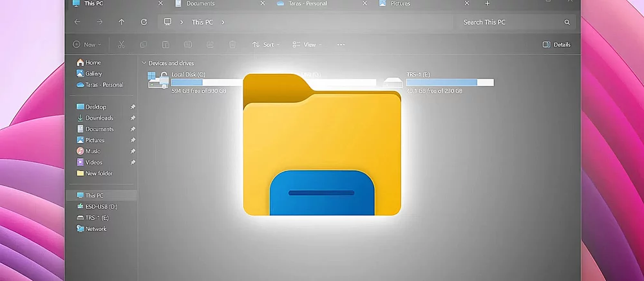Screen dimensions: 644x281
Task: Close the Documents tab
Action: point(263,3)
